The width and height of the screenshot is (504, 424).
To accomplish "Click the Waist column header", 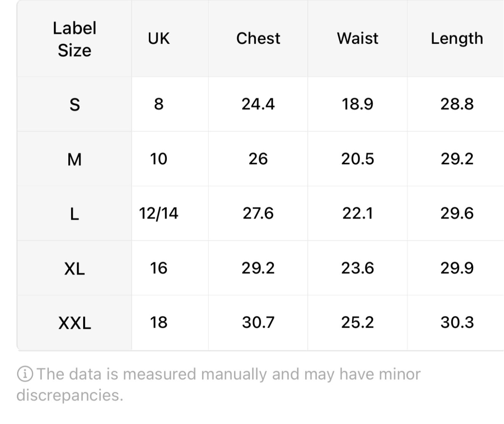I will tap(357, 38).
